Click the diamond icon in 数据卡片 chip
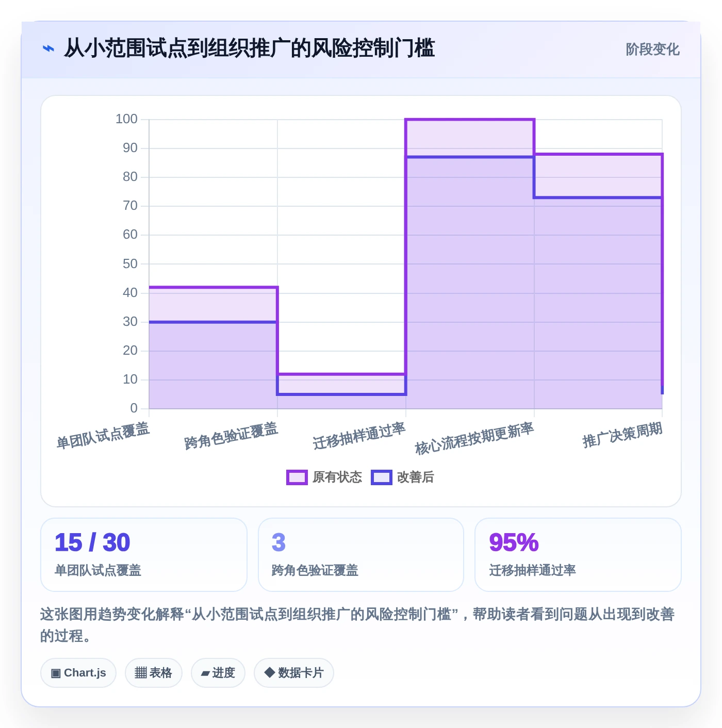Image resolution: width=722 pixels, height=728 pixels. [269, 672]
